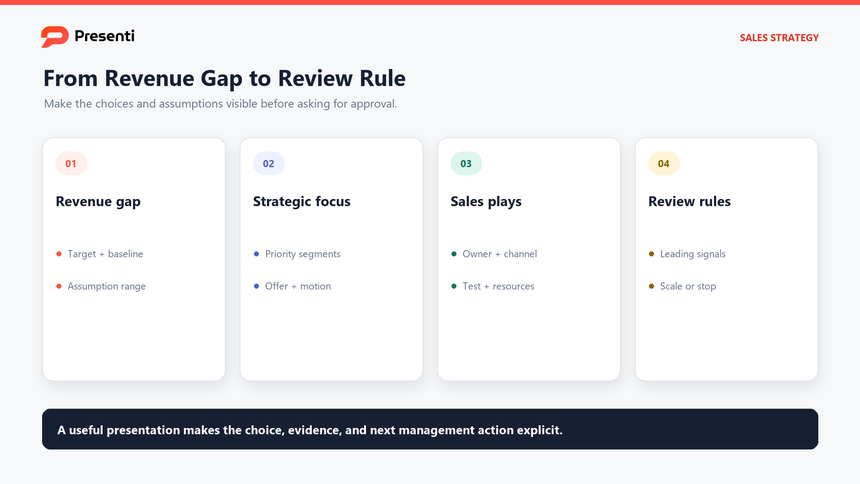Image resolution: width=860 pixels, height=484 pixels.
Task: Click the red bullet dot beside Target + baseline
Action: click(59, 254)
